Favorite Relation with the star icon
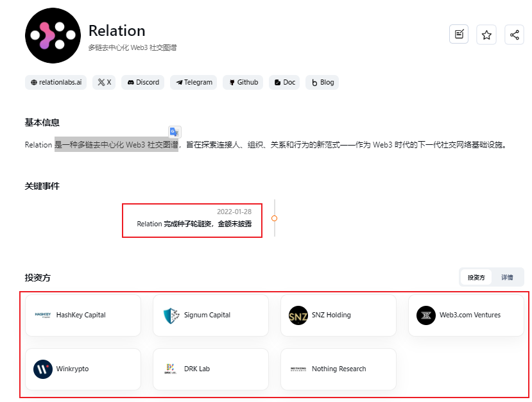The height and width of the screenshot is (402, 532). pos(486,35)
